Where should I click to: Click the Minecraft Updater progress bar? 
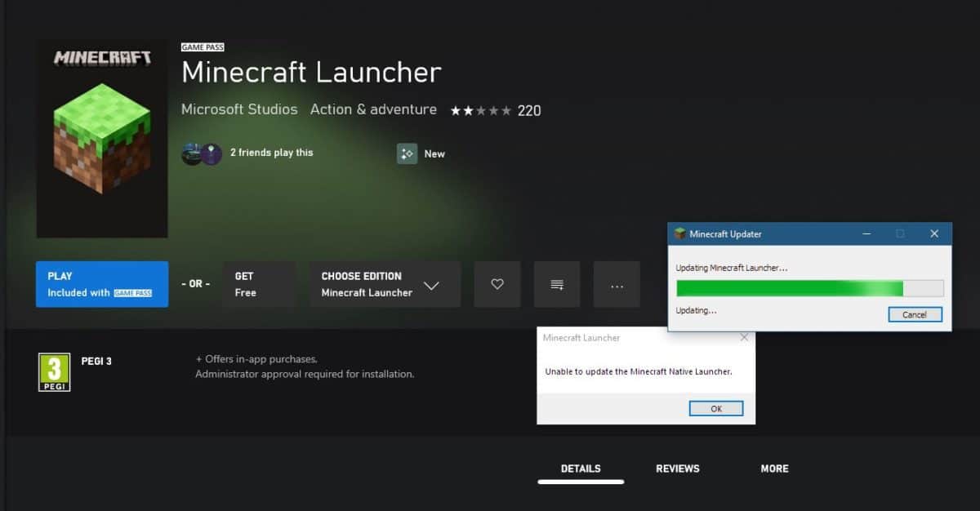pyautogui.click(x=809, y=288)
